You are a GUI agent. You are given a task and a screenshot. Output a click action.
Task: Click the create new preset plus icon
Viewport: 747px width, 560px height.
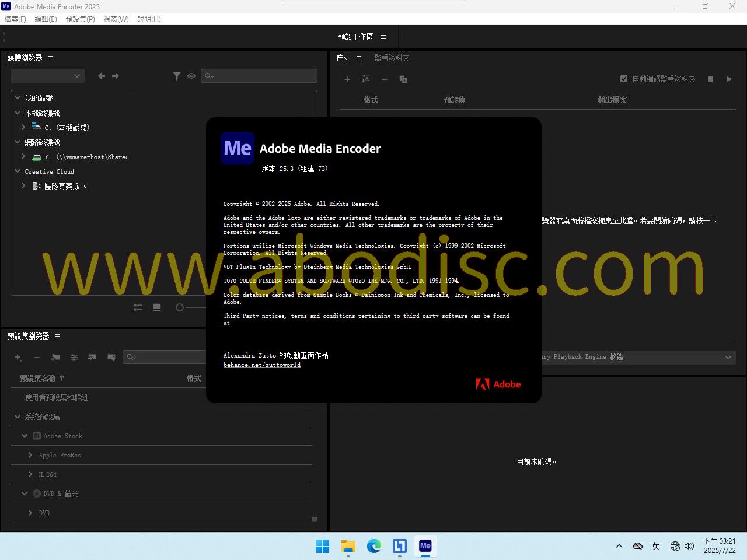(x=18, y=357)
